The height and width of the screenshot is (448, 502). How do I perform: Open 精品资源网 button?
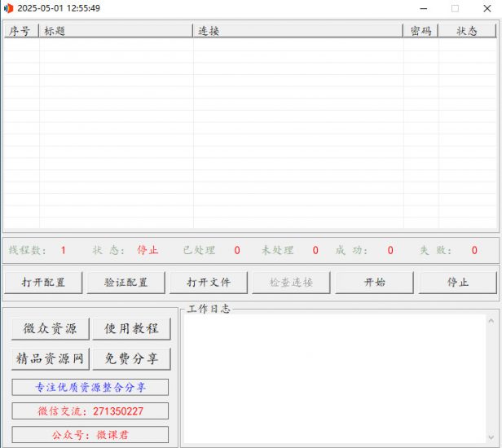pos(51,358)
